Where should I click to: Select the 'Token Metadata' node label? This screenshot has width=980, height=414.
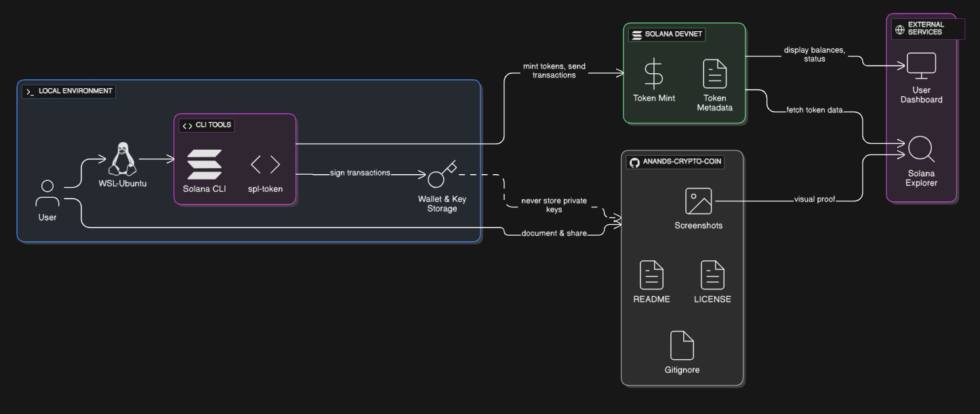(715, 103)
